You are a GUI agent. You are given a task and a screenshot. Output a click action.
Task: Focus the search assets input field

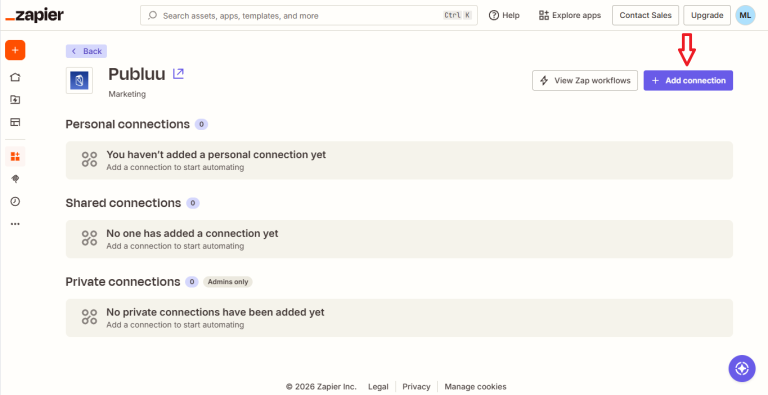(x=309, y=15)
